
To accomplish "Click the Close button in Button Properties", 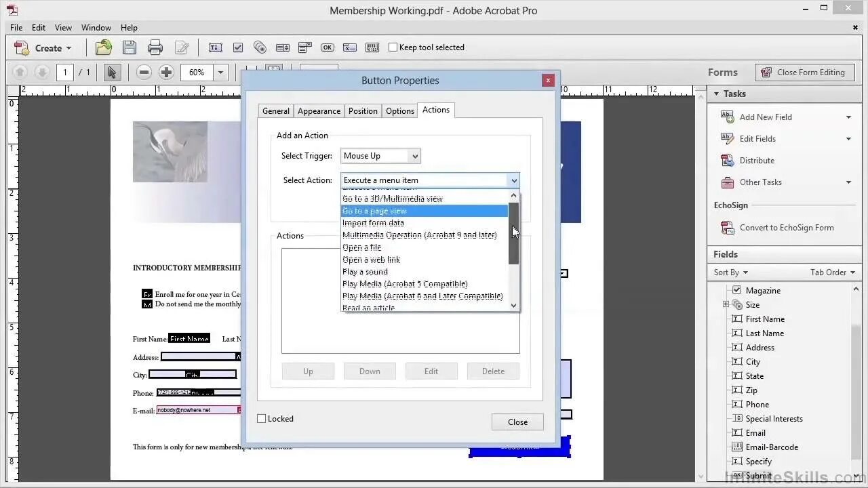I will [517, 422].
